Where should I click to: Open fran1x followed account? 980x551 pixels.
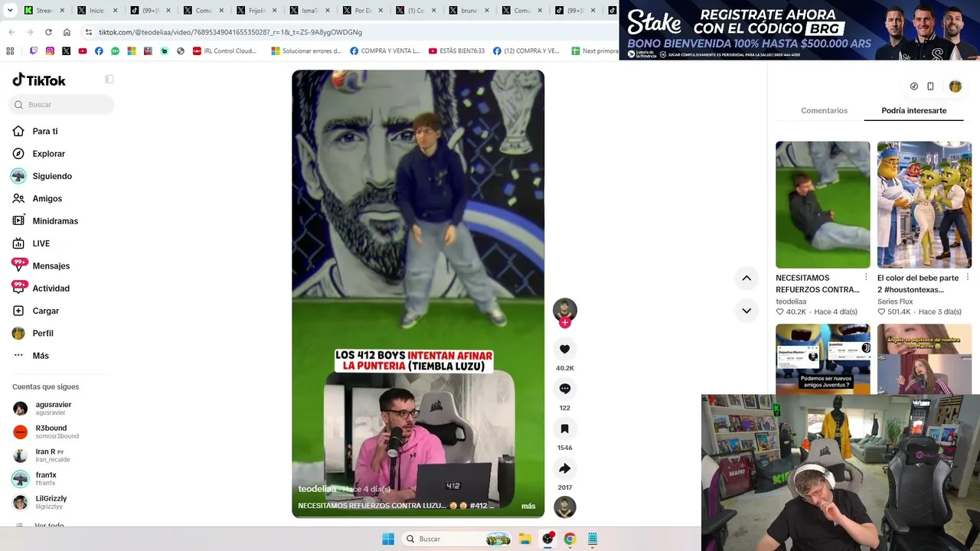(x=34, y=478)
